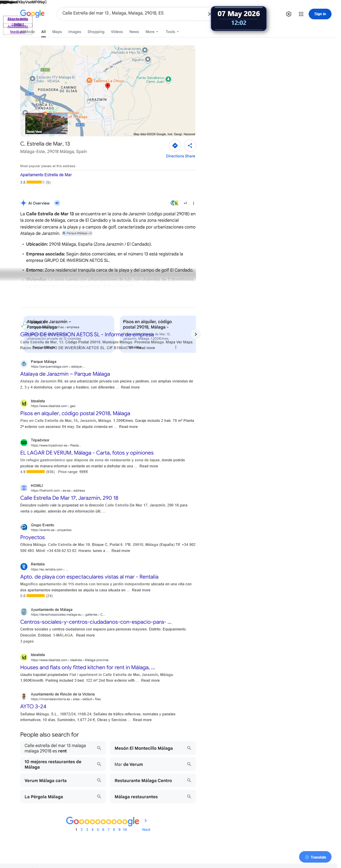Viewport: 341px width, 868px height.
Task: Open Centros-sociales-y-centros-ciudadanos result link
Action: (x=96, y=622)
